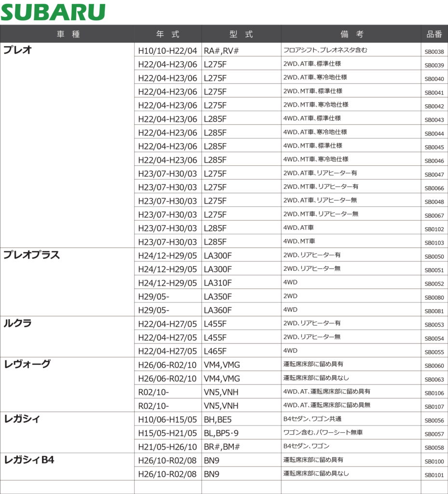Select the 車種 column header
The width and height of the screenshot is (448, 494).
(x=67, y=34)
